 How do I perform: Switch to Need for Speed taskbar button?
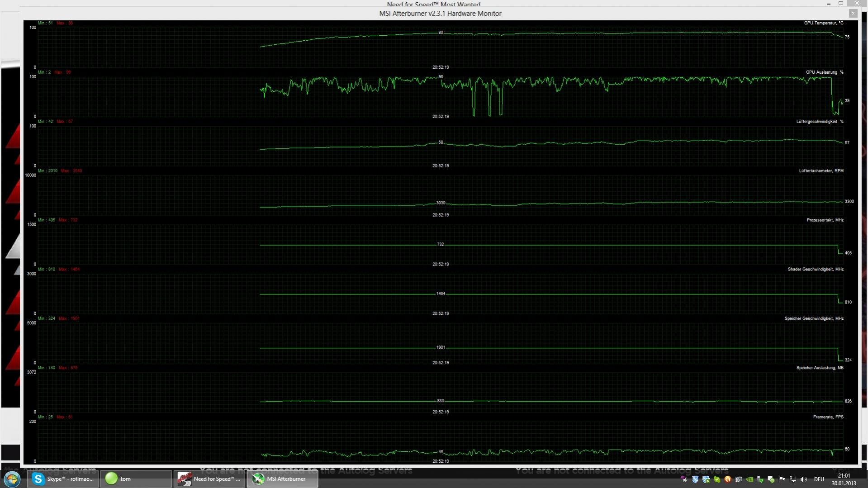coord(209,479)
